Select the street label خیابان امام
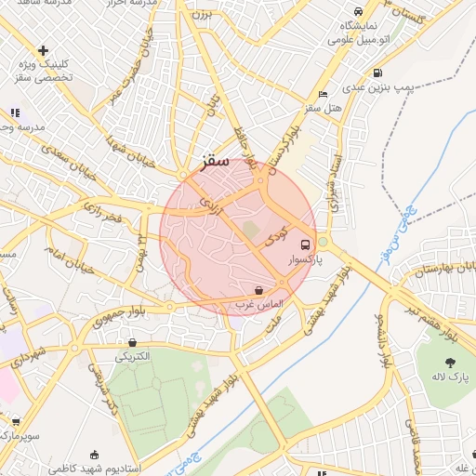The width and height of the screenshot is (476, 476). 70,261
